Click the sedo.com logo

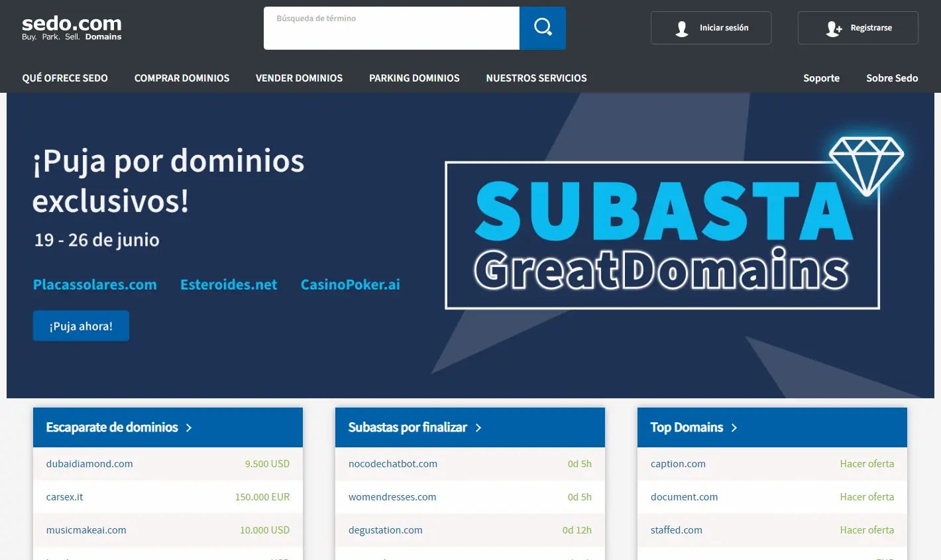point(72,28)
